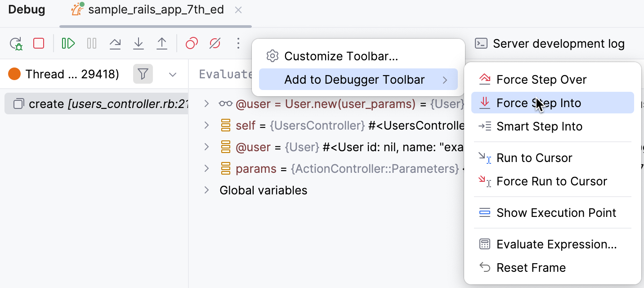
Task: Toggle the thread frames filter funnel
Action: point(143,74)
